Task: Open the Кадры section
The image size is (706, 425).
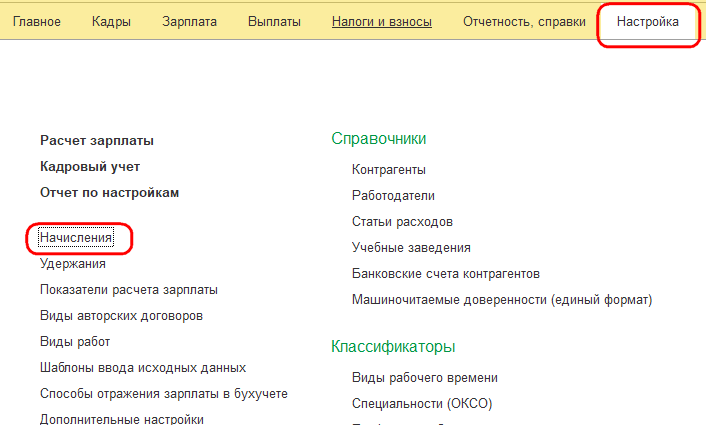Action: click(x=111, y=22)
